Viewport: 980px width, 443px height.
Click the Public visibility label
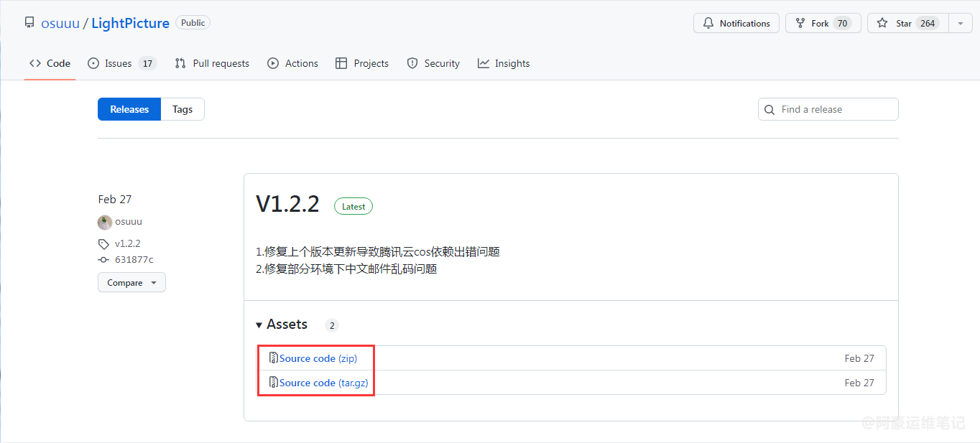coord(193,23)
